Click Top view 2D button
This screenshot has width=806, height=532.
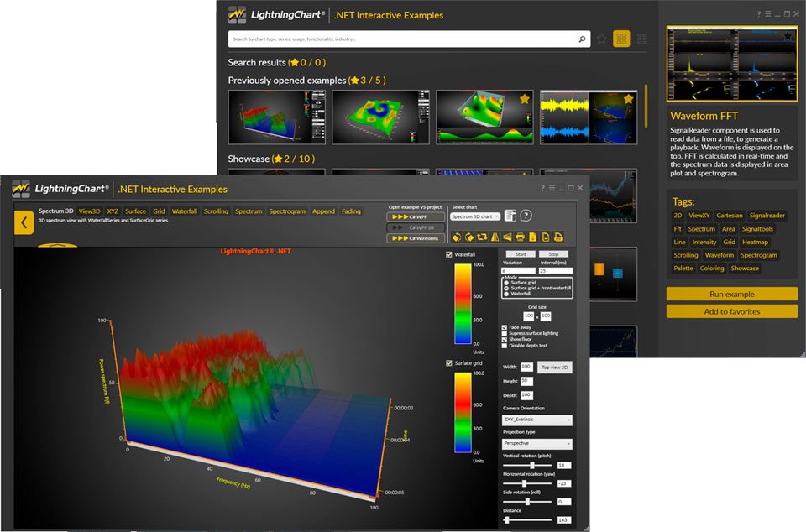(555, 368)
